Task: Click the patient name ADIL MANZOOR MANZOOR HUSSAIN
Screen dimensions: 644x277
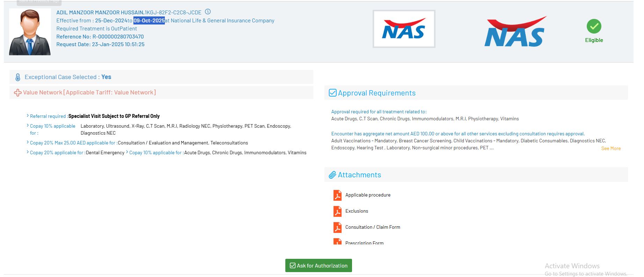Action: [100, 13]
